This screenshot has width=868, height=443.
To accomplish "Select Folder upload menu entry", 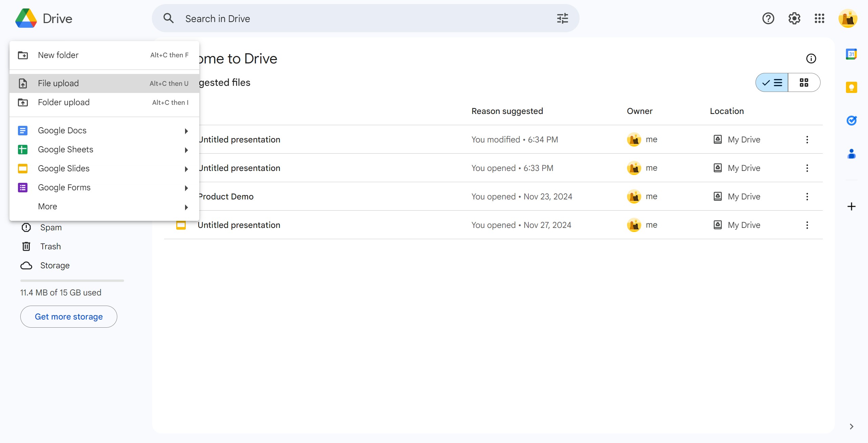I will (x=104, y=102).
